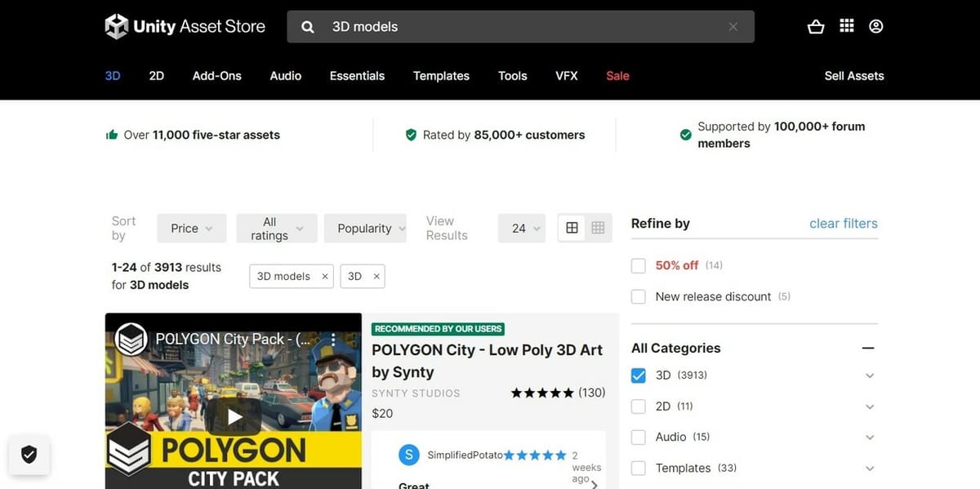Open the Add-Ons navigation tab
980x489 pixels.
(217, 76)
